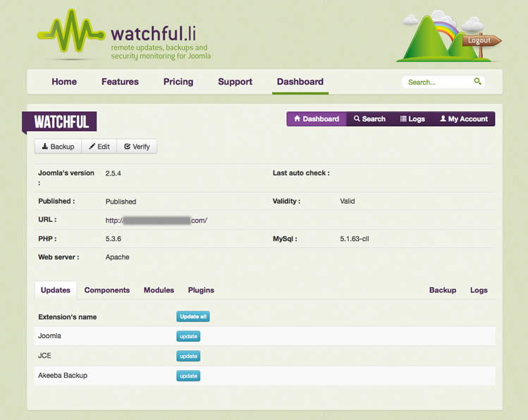Click the MySql value 5.1.63-cll
Image resolution: width=528 pixels, height=420 pixels.
coord(355,239)
